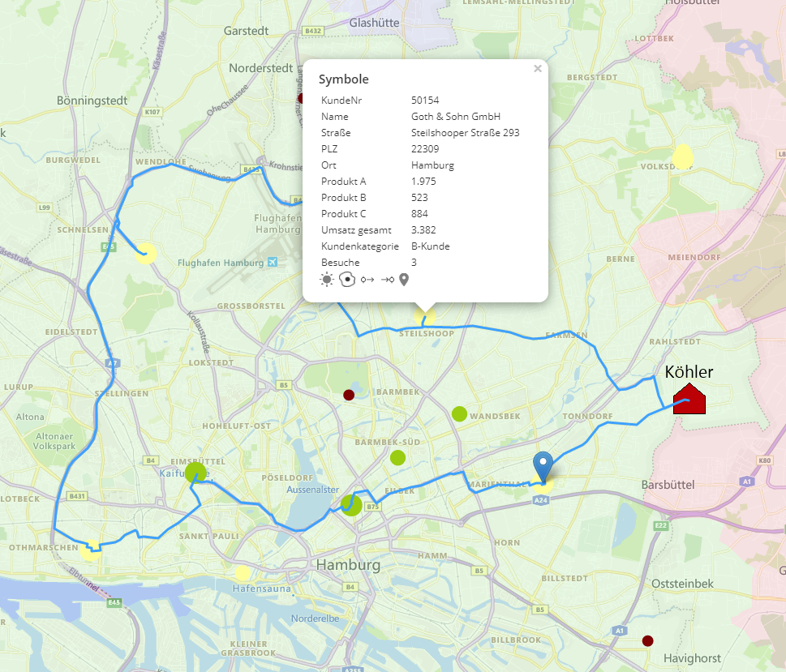
Task: Close the Symbole info popup
Action: (537, 69)
